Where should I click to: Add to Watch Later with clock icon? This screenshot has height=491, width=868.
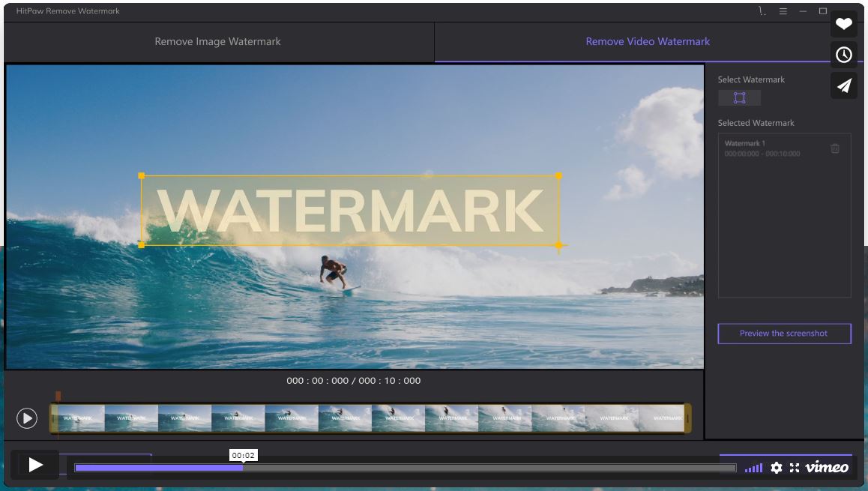coord(844,55)
